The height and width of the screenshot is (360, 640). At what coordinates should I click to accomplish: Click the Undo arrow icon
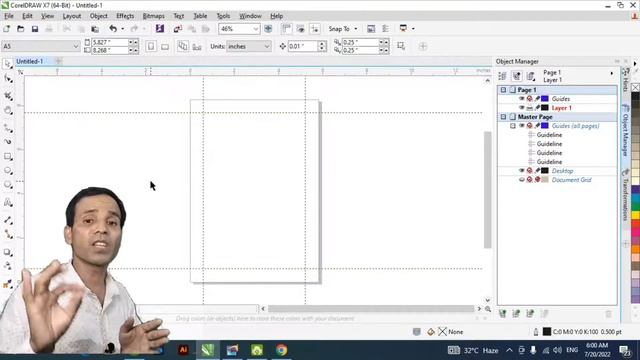(113, 29)
